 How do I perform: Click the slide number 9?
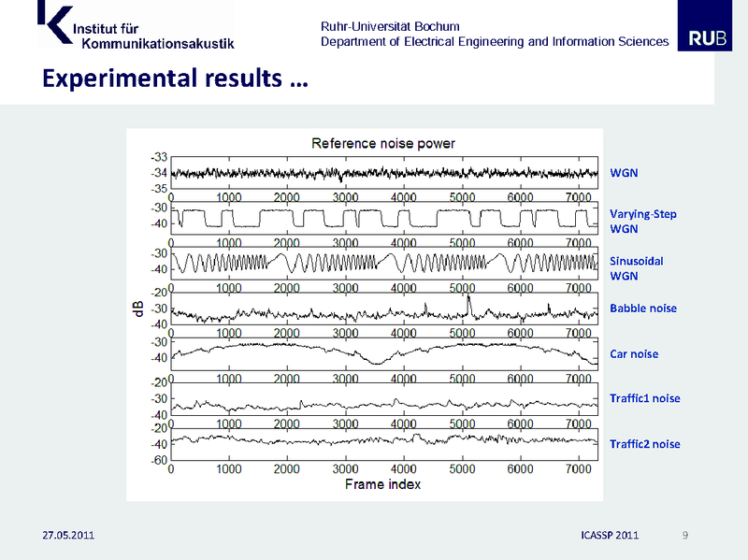(685, 535)
